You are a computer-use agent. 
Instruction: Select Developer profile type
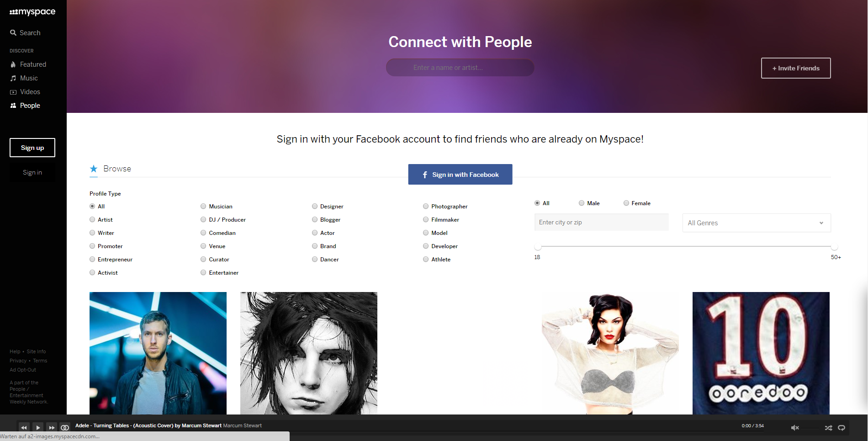[x=426, y=246]
